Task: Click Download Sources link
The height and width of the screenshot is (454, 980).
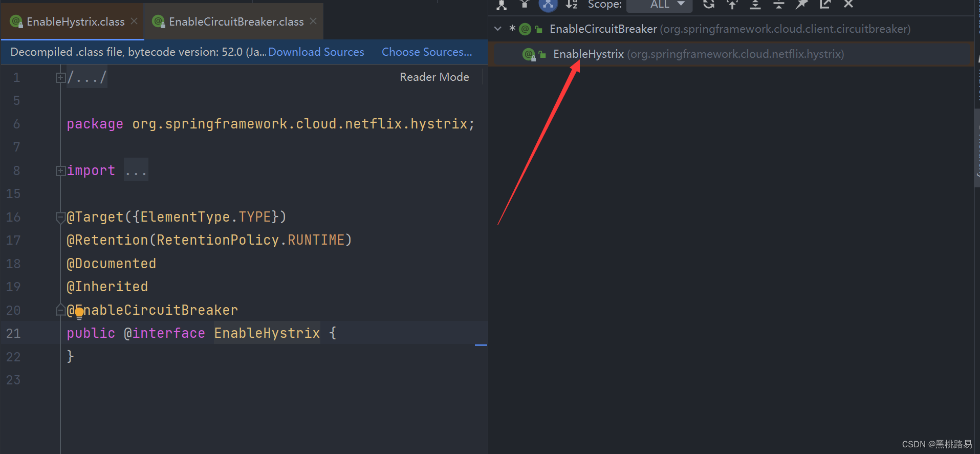Action: click(316, 52)
